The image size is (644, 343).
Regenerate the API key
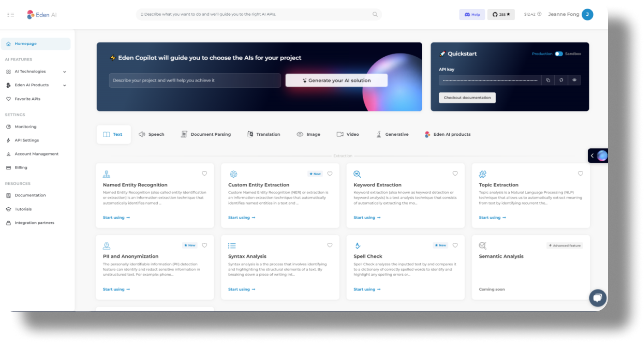click(561, 80)
